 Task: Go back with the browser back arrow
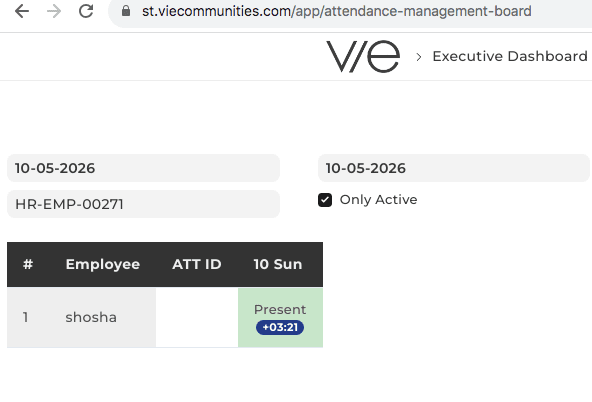[x=22, y=11]
